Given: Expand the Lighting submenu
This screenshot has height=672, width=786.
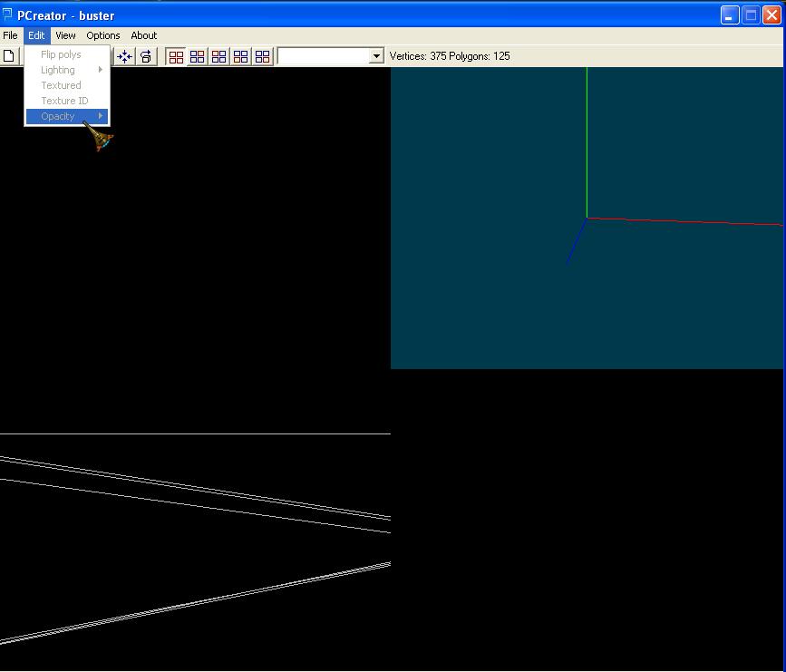Looking at the screenshot, I should coord(67,70).
